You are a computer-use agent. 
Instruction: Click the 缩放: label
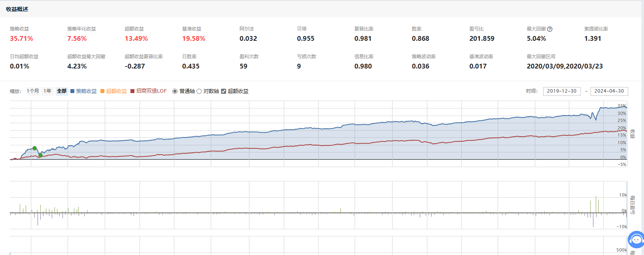click(16, 91)
